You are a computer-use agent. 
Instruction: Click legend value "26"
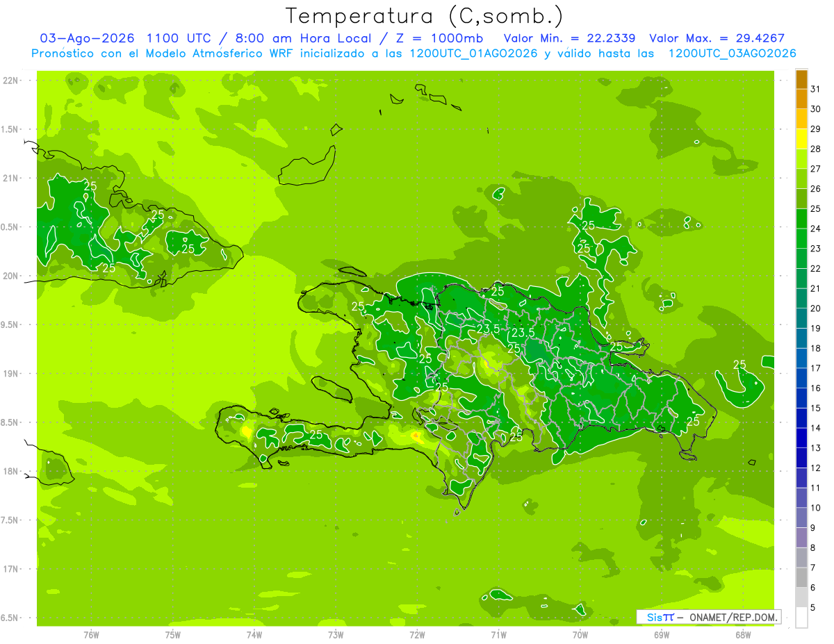click(x=815, y=189)
